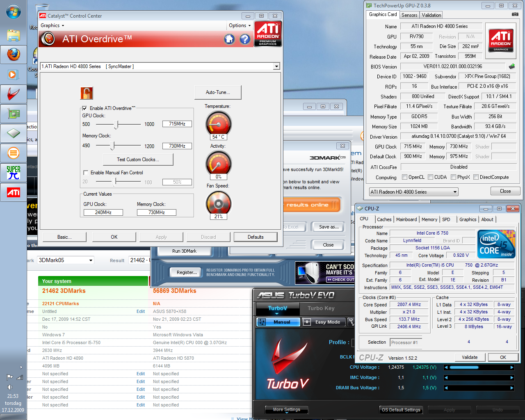Click the Overdrive unlock padlock icon
The height and width of the screenshot is (420, 525).
click(x=87, y=93)
